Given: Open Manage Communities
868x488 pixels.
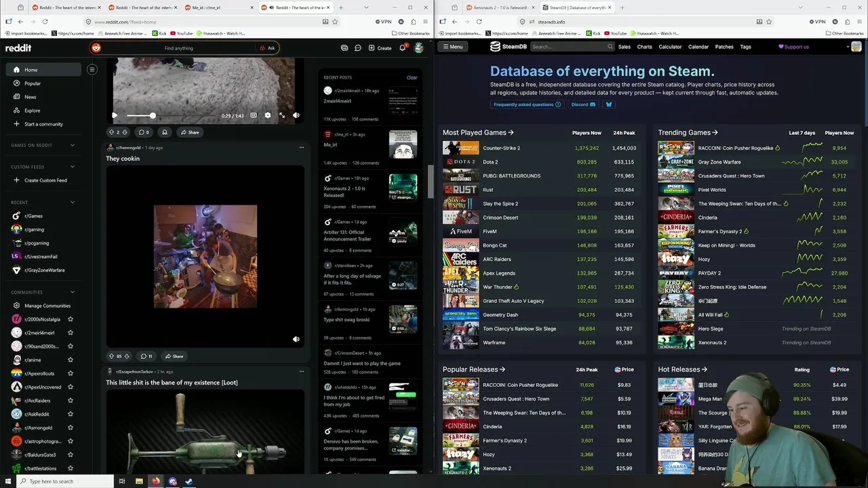Looking at the screenshot, I should [44, 306].
